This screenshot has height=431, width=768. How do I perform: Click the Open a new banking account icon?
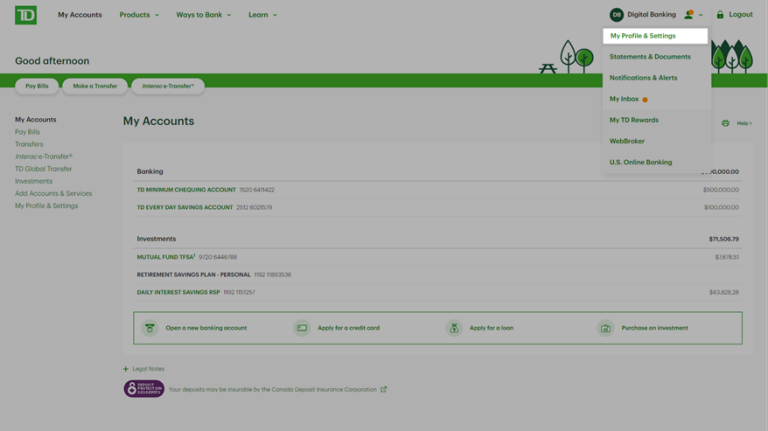tap(150, 328)
